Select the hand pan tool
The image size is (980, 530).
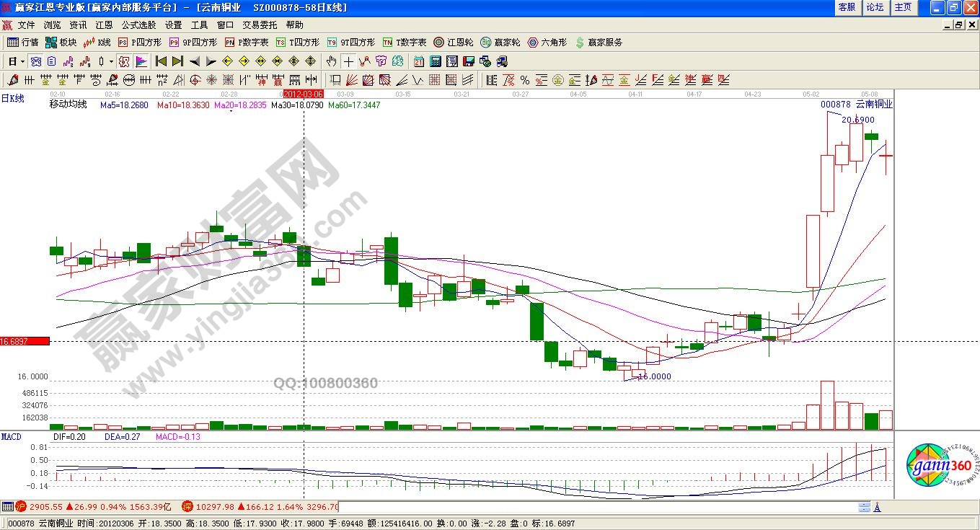pyautogui.click(x=331, y=61)
